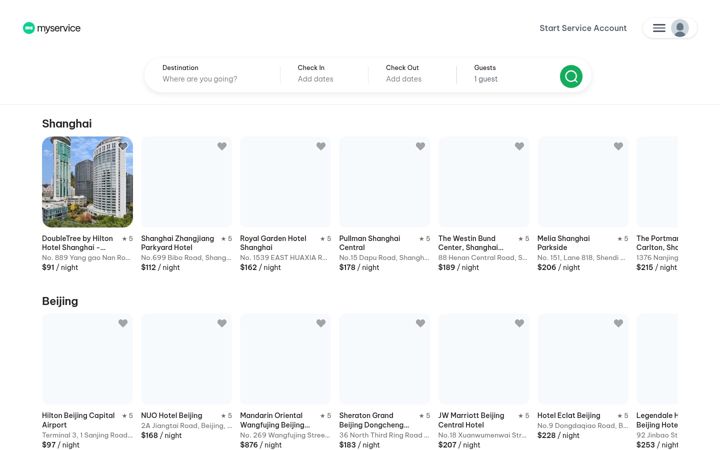Open Melia Shanghai Parkside image
720x450 pixels.
583,182
